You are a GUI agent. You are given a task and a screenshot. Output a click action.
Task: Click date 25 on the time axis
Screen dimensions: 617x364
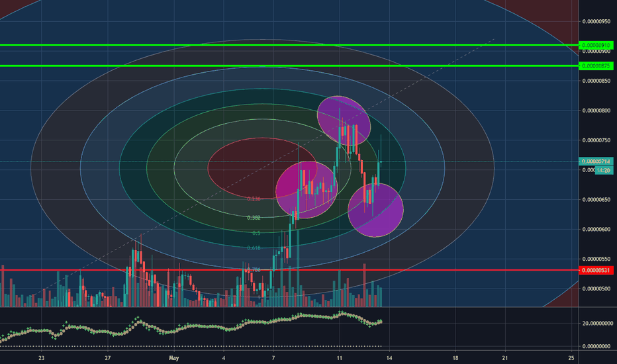(571, 358)
